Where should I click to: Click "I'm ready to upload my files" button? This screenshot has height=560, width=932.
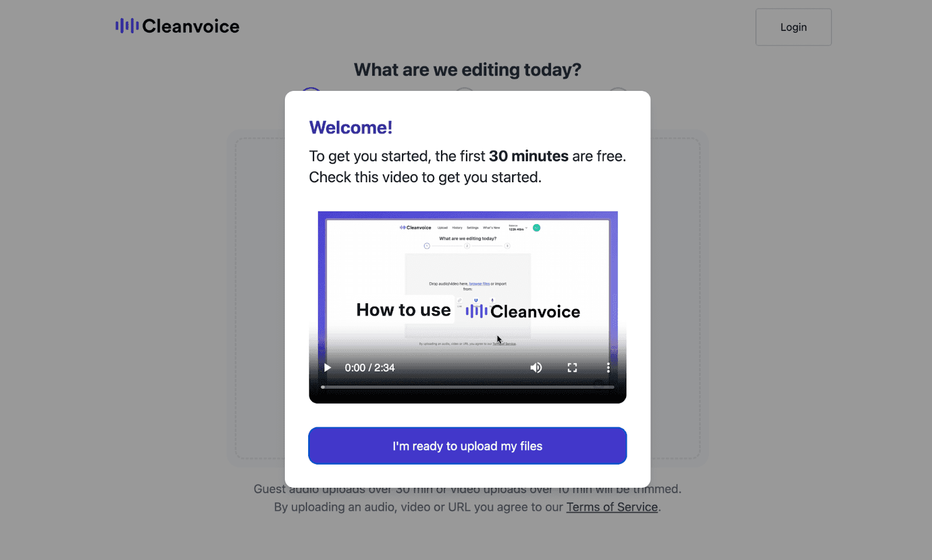tap(468, 446)
